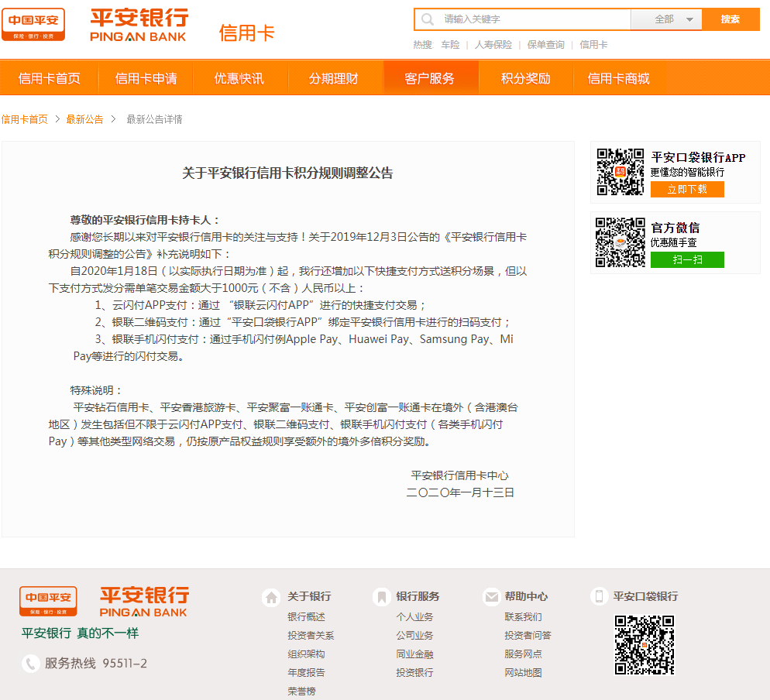This screenshot has height=700, width=770.
Task: Click the 特殊说明 heading in the announcement
Action: [96, 391]
